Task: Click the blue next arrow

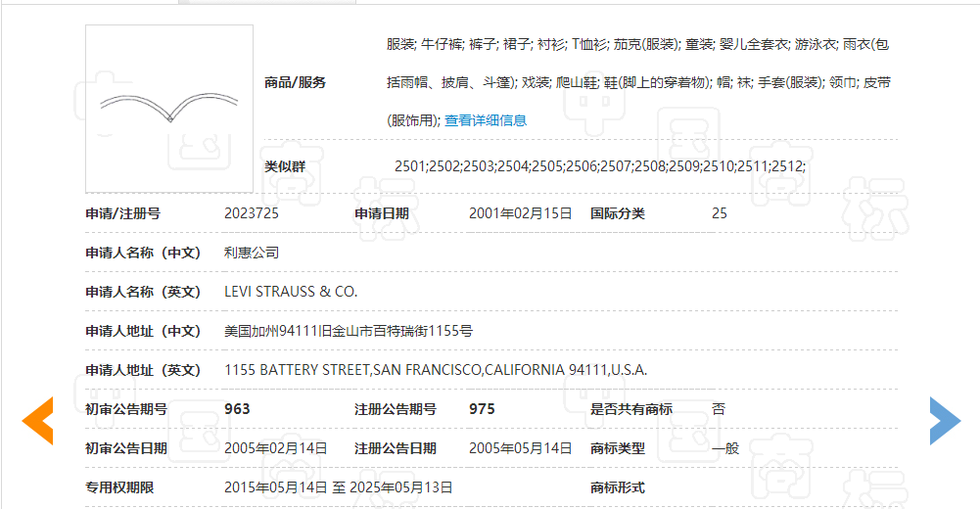Action: click(945, 421)
